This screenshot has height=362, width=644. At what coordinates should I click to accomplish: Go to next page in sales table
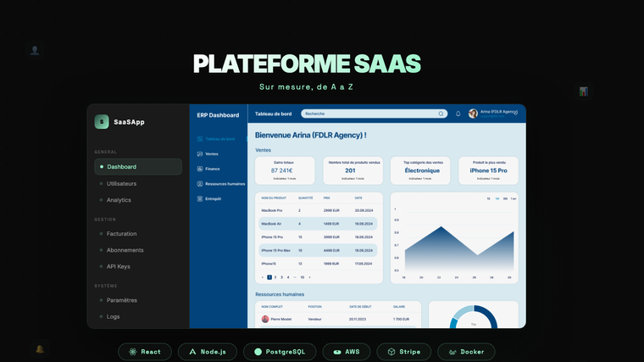(x=309, y=277)
